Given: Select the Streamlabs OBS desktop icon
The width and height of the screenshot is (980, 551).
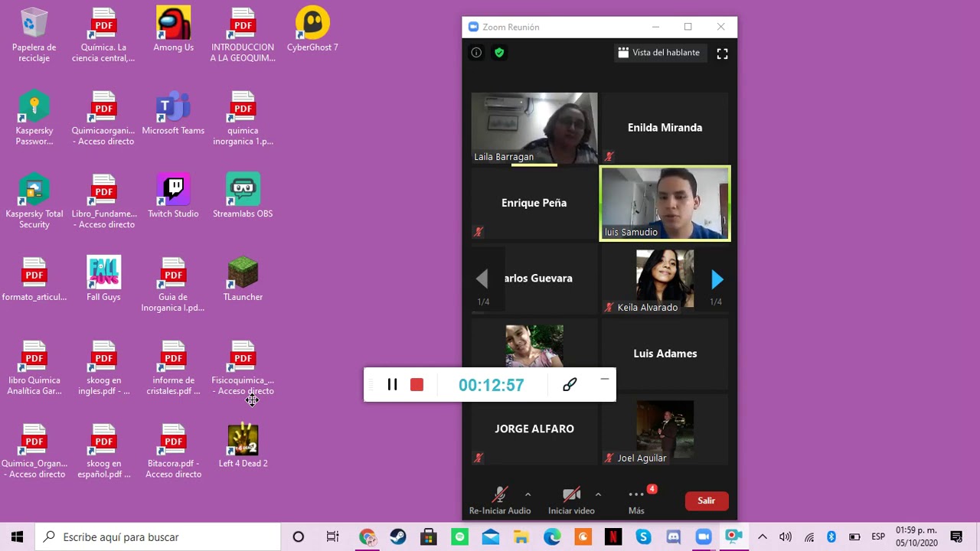Looking at the screenshot, I should coord(243,197).
